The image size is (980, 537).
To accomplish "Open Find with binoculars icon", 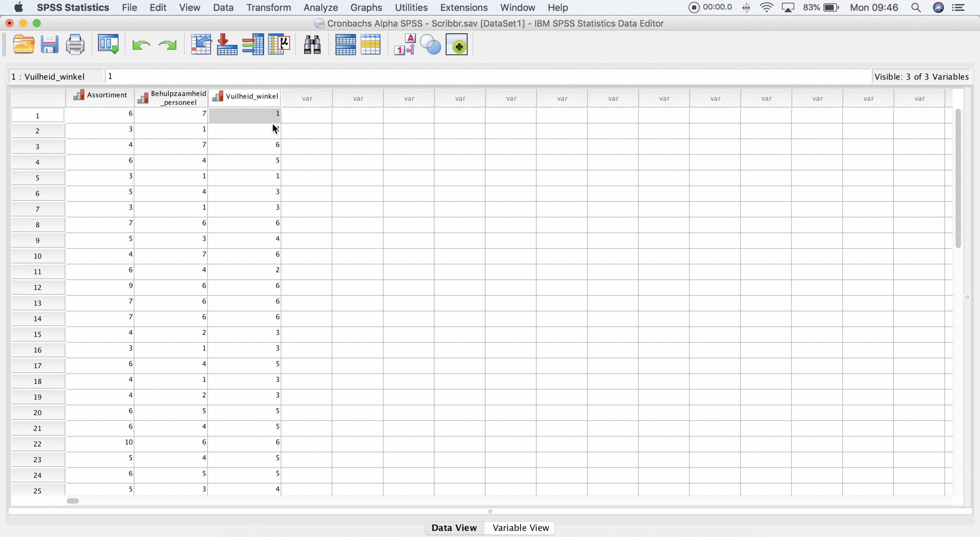I will pyautogui.click(x=312, y=45).
